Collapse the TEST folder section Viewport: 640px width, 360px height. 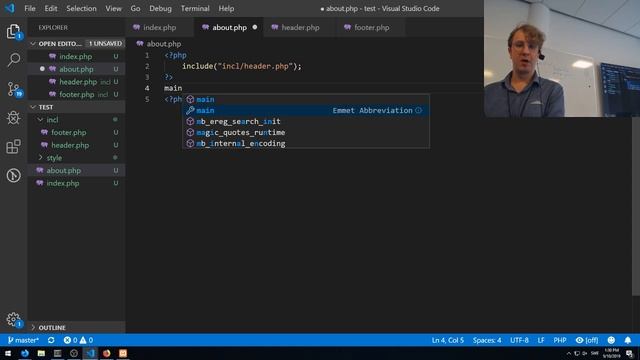76,107
